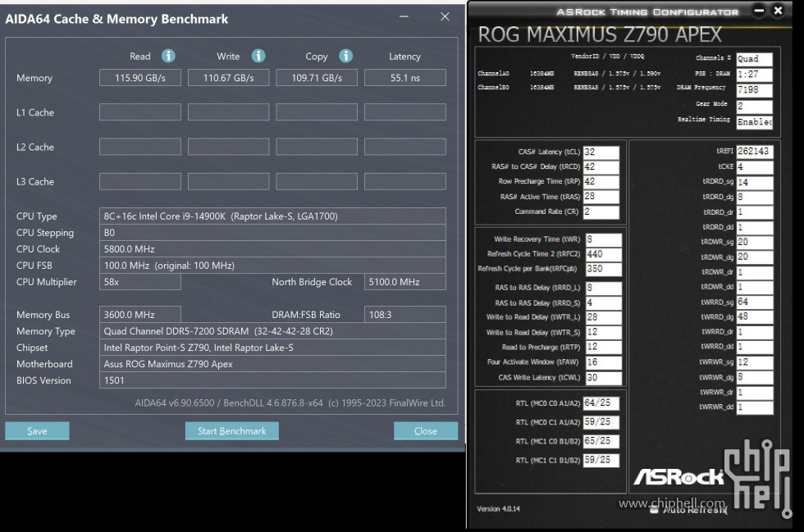Select the Memory Copy result 109.71 GB/s
Viewport: 804px width, 532px height.
tap(317, 78)
